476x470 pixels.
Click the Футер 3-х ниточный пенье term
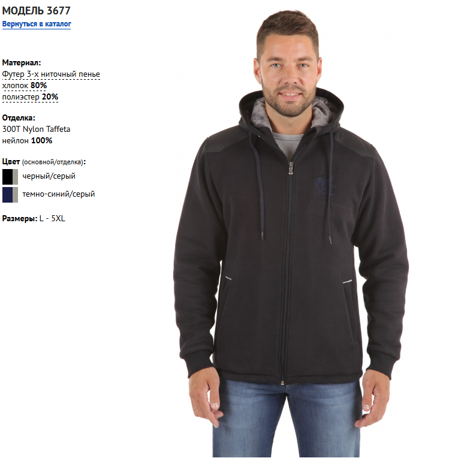point(51,74)
